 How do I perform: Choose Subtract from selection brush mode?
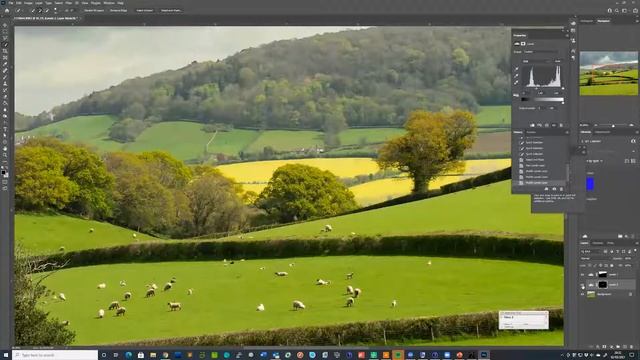(x=47, y=10)
